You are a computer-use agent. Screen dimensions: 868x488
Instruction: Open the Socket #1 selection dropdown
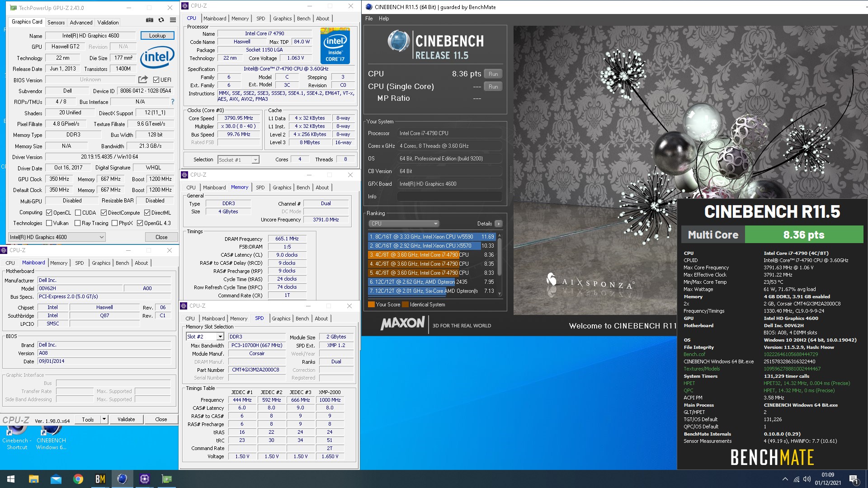pyautogui.click(x=238, y=160)
